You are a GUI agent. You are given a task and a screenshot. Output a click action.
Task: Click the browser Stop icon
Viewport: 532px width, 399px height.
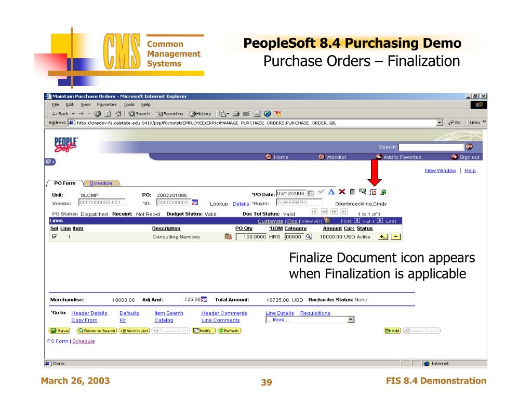97,114
